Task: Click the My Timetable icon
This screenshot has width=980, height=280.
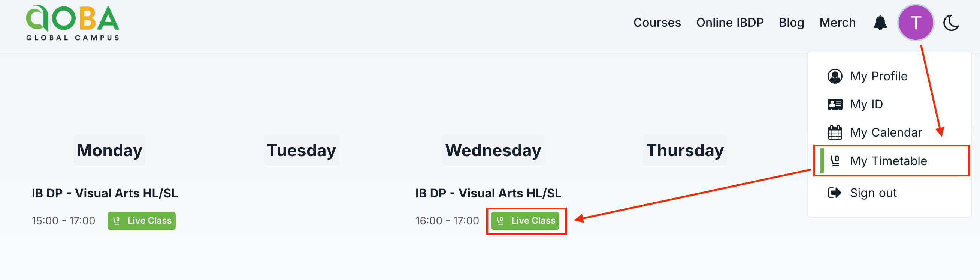Action: (835, 161)
